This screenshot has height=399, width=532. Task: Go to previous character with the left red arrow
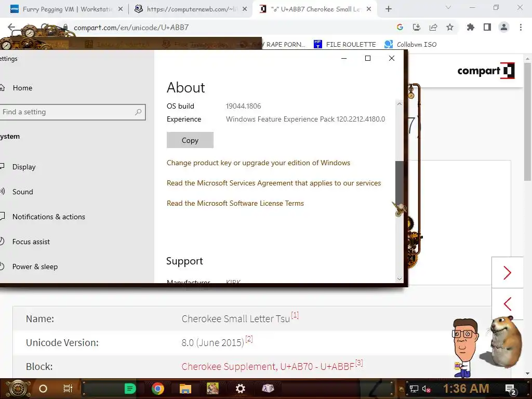507,303
